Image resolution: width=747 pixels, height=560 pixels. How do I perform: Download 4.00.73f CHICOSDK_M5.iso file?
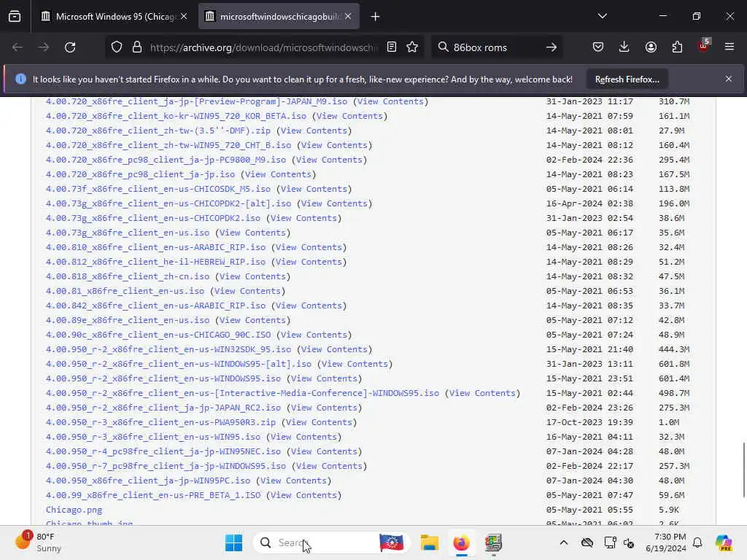pyautogui.click(x=158, y=189)
